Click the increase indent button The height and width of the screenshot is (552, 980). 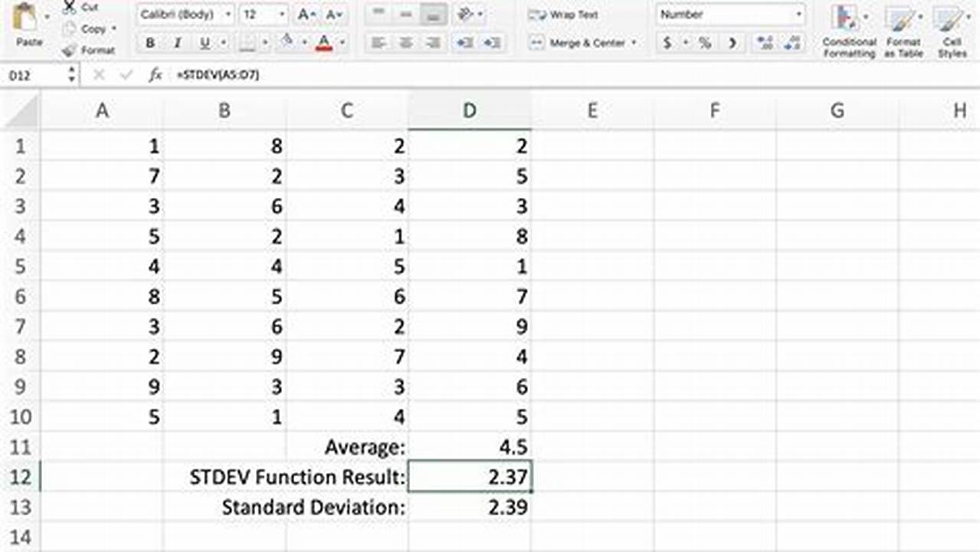point(492,43)
